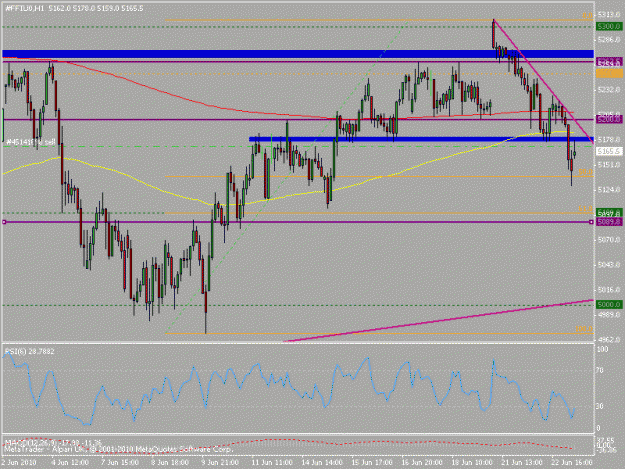Click the 5178.0 price axis value

coord(609,139)
